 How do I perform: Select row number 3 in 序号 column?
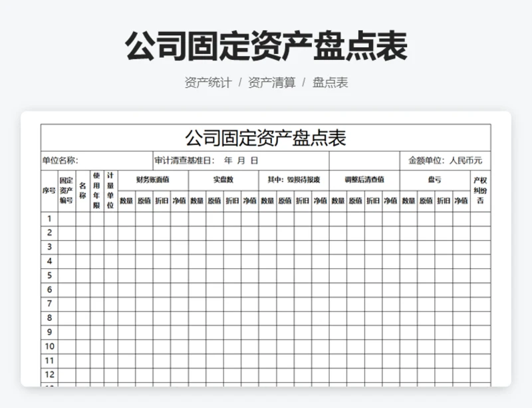[x=49, y=247]
